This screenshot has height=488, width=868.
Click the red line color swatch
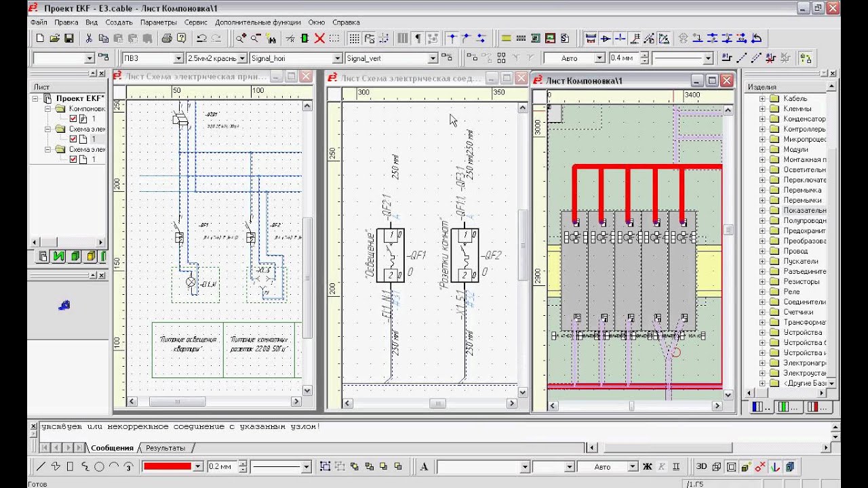[x=166, y=466]
